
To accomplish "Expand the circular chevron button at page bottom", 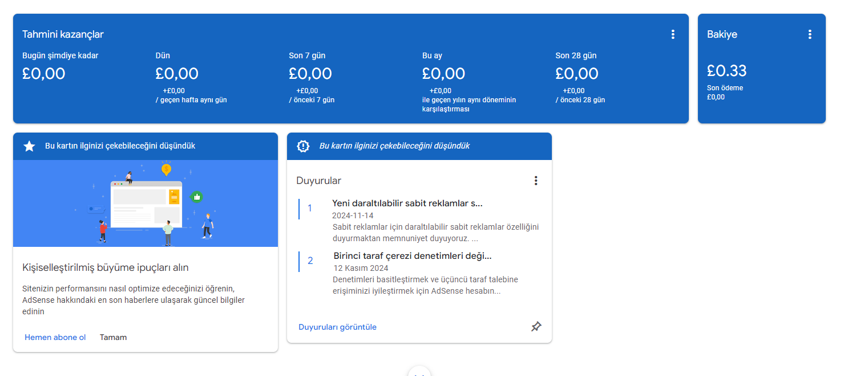I will [419, 371].
